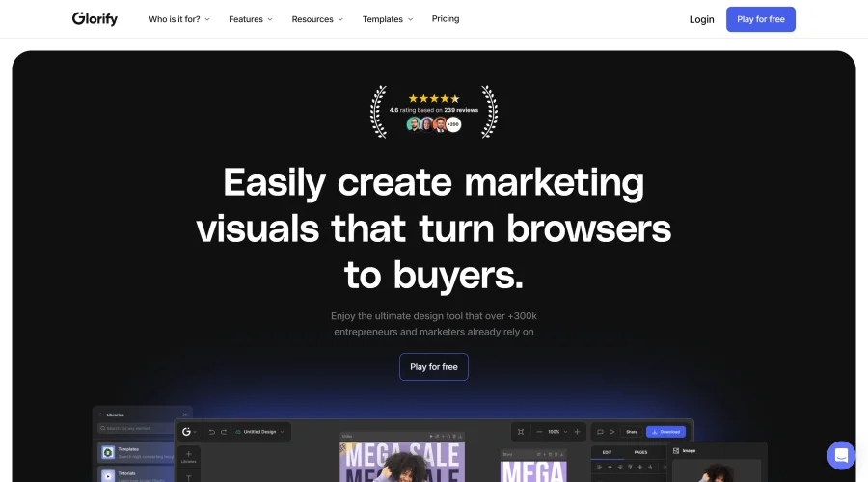Open the Tutorials item in Libraries panel

136,475
